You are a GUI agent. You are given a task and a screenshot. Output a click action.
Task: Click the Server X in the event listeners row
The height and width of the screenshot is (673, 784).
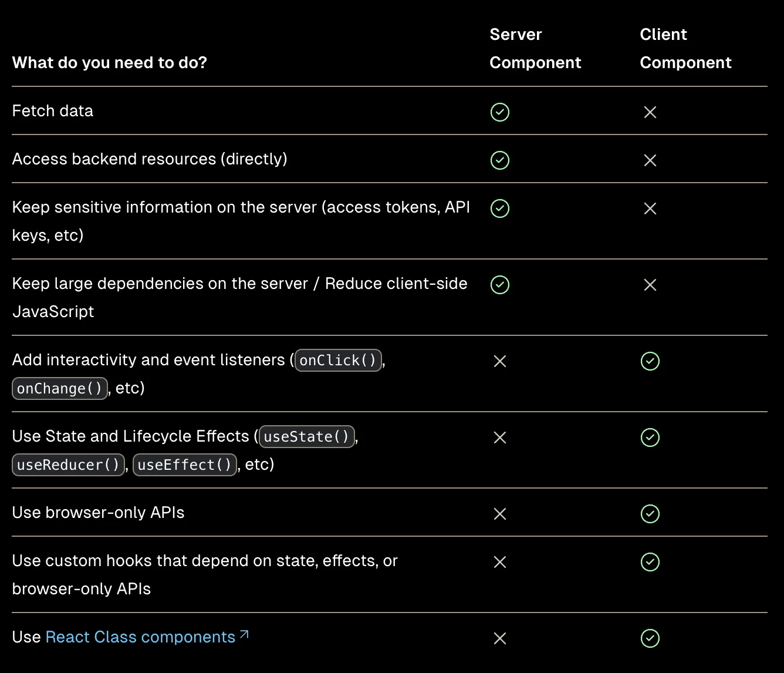500,361
